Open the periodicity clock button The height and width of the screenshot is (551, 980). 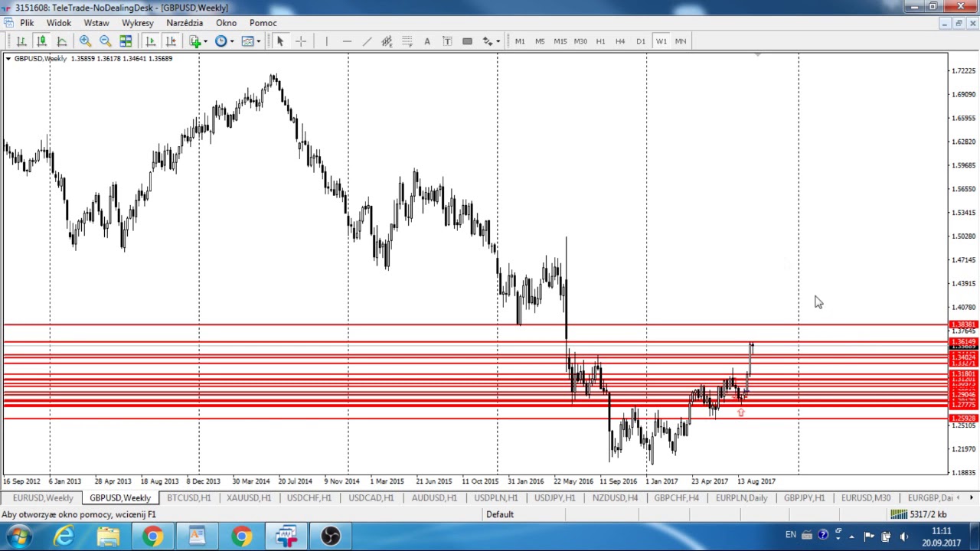point(221,41)
